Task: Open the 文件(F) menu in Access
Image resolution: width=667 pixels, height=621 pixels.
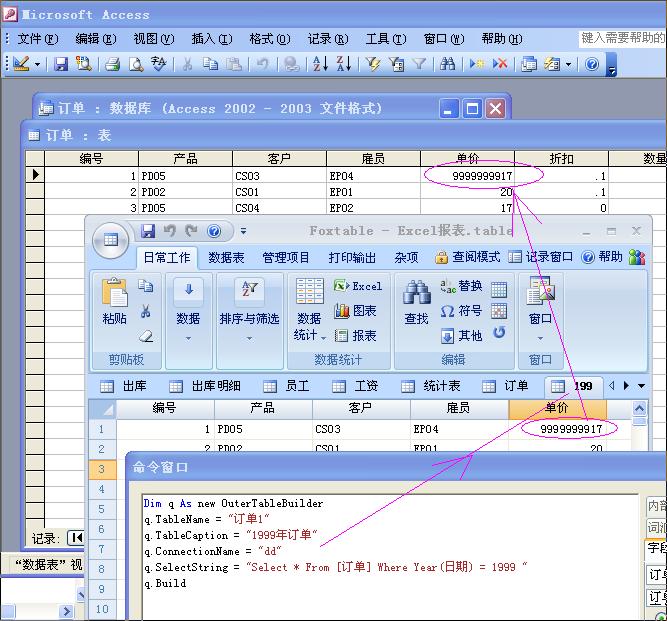Action: [x=37, y=39]
